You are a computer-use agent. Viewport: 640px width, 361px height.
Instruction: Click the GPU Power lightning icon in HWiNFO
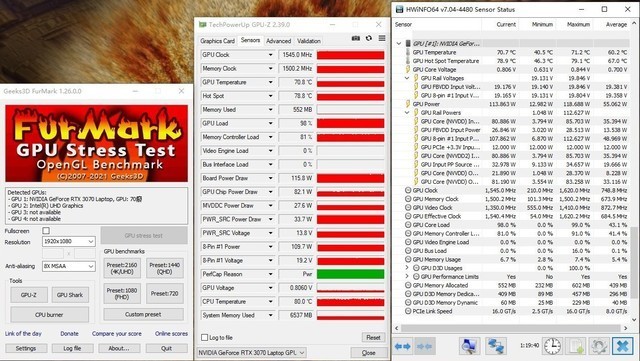[408, 104]
